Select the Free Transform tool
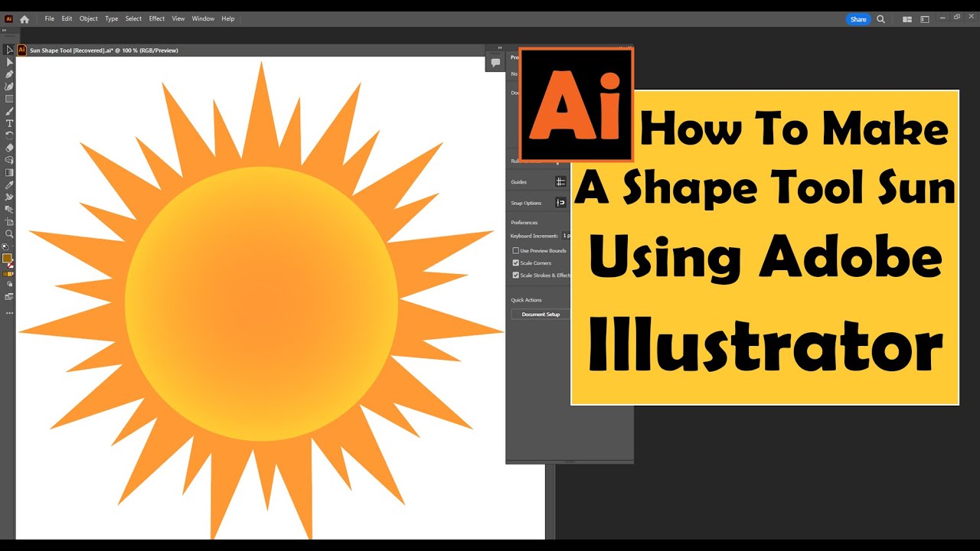This screenshot has height=551, width=980. 9,209
